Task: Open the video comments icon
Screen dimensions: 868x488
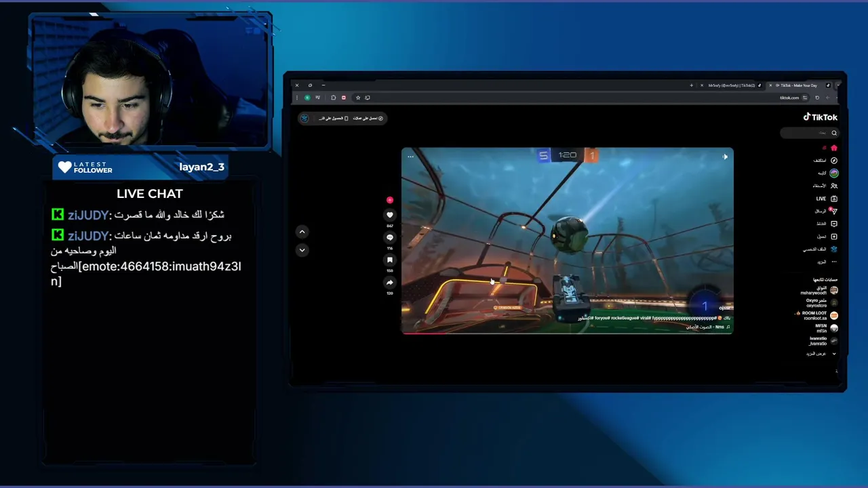Action: pos(389,237)
